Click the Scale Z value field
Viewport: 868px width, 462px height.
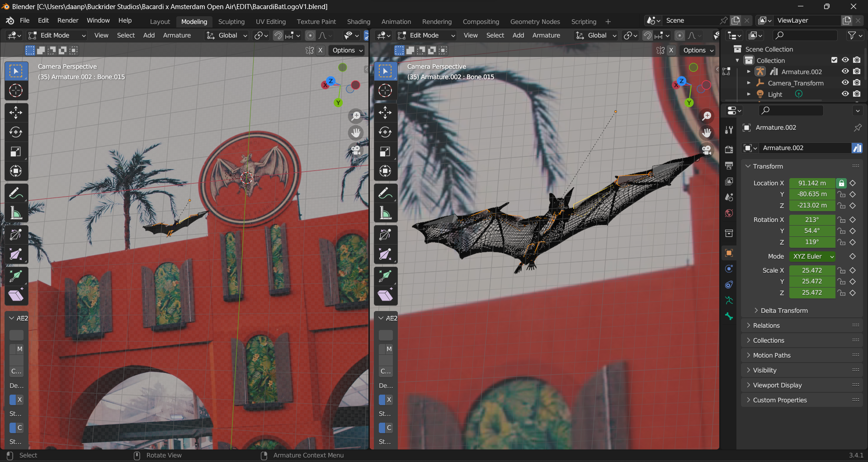812,293
